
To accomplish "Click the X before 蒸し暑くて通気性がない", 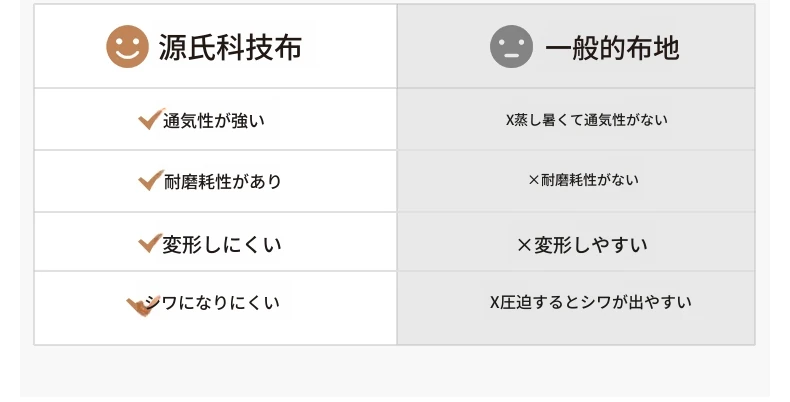I will pyautogui.click(x=509, y=120).
